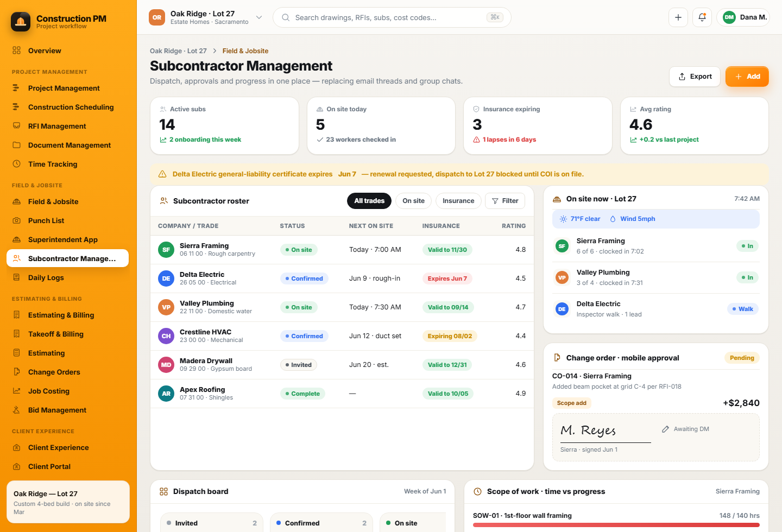Click the orange Add button
782x532 pixels.
coord(747,77)
